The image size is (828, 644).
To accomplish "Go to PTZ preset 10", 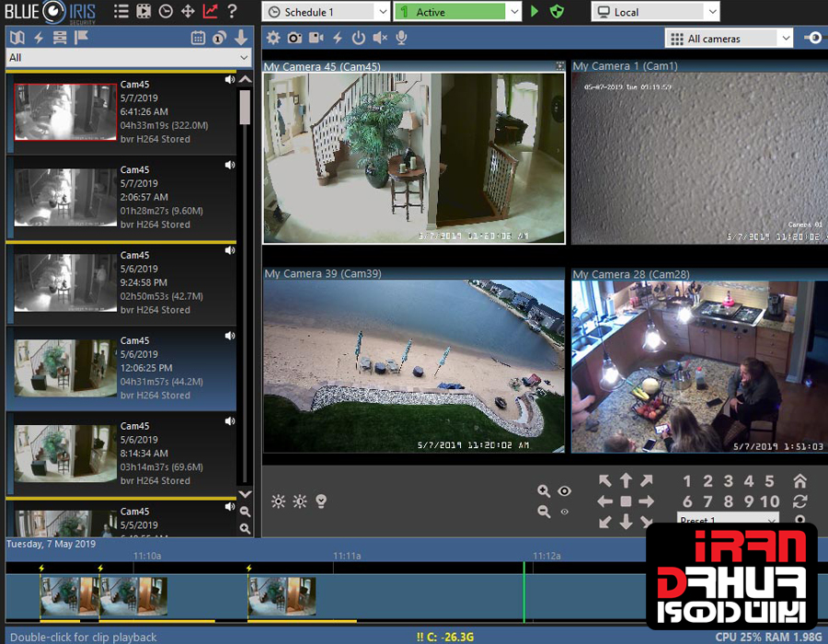I will [x=769, y=501].
